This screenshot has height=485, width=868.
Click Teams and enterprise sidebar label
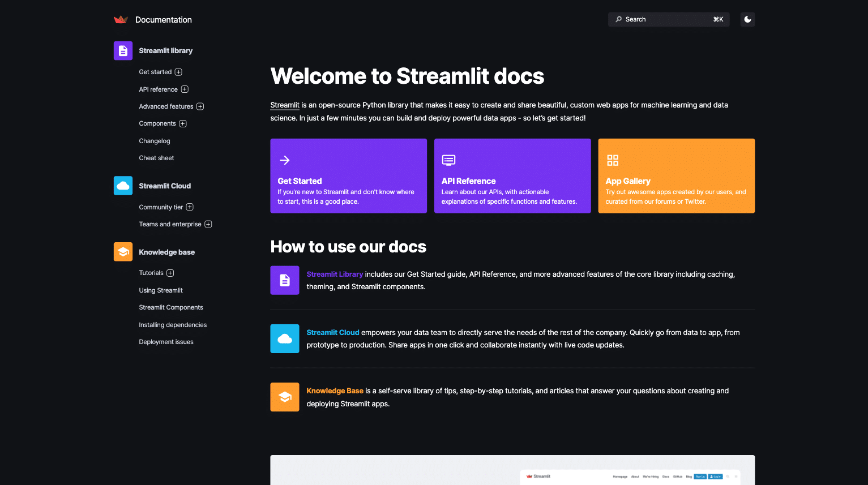pyautogui.click(x=170, y=224)
